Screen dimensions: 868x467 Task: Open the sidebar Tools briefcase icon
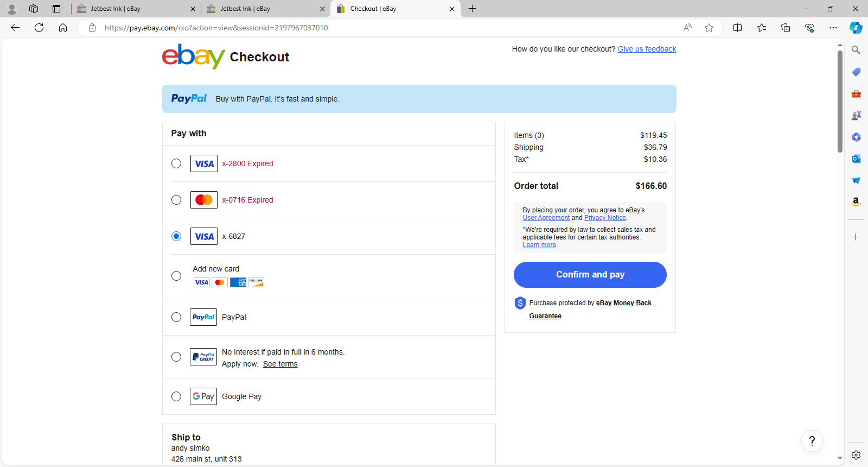coord(856,93)
